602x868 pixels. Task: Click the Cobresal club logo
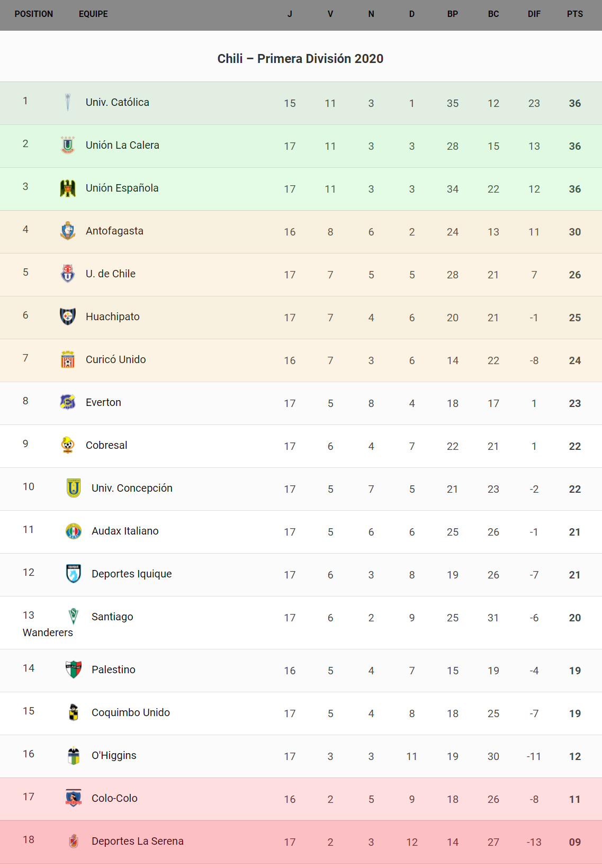click(x=68, y=445)
